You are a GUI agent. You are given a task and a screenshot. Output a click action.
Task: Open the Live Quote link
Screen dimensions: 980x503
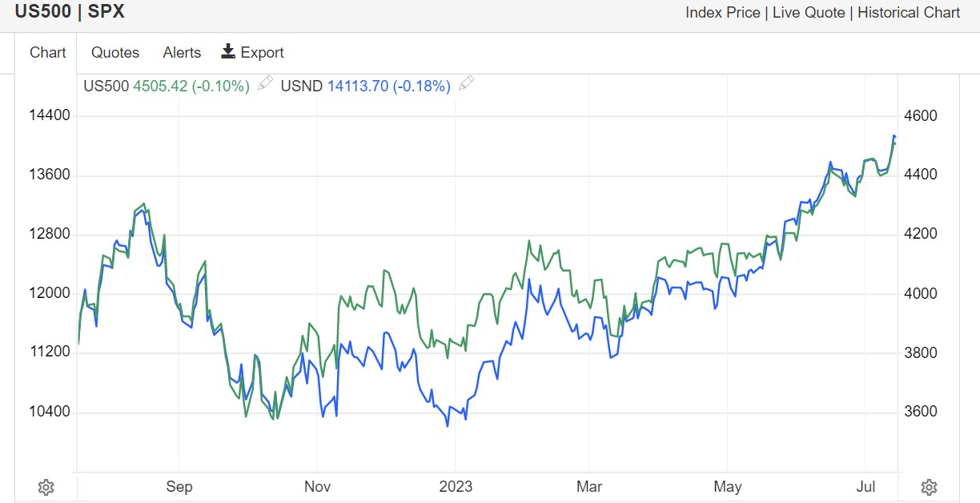click(x=809, y=13)
